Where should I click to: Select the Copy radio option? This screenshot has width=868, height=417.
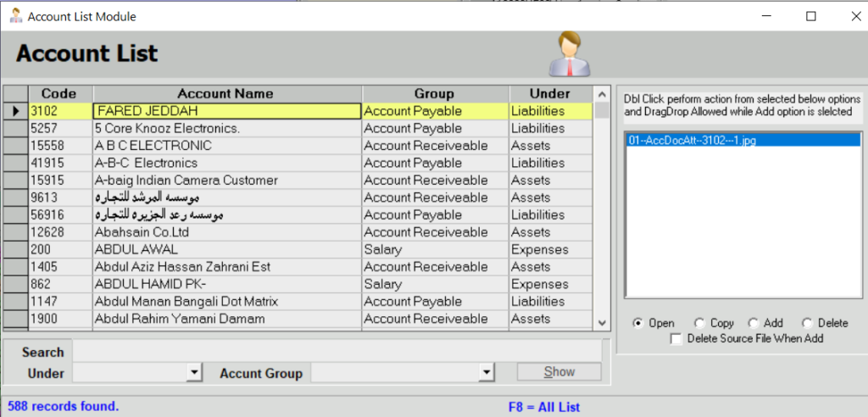coord(699,323)
